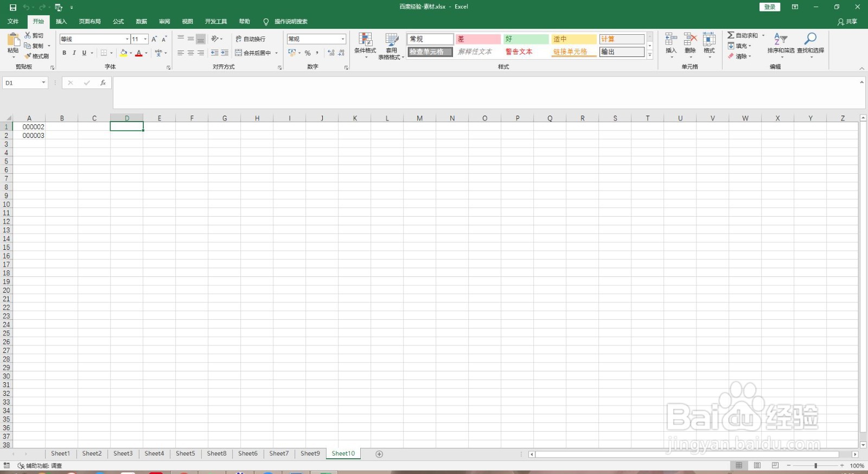Viewport: 868px width, 474px height.
Task: Toggle Bold formatting
Action: [x=64, y=53]
